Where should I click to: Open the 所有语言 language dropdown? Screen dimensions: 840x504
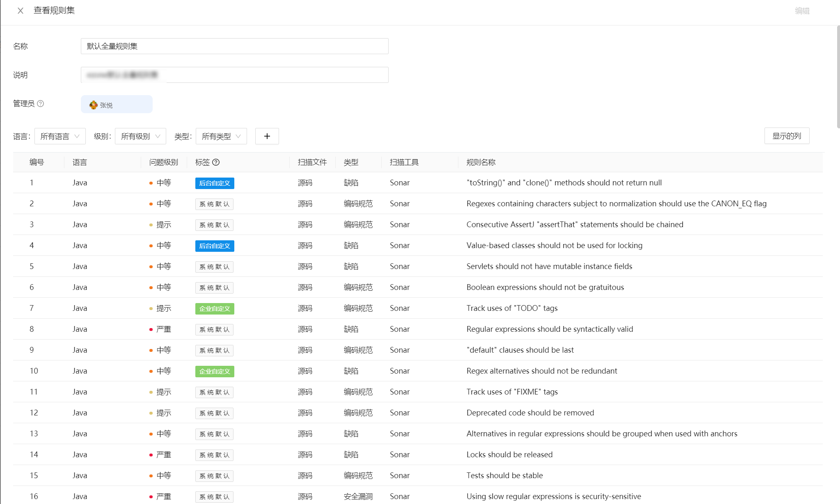pyautogui.click(x=60, y=136)
